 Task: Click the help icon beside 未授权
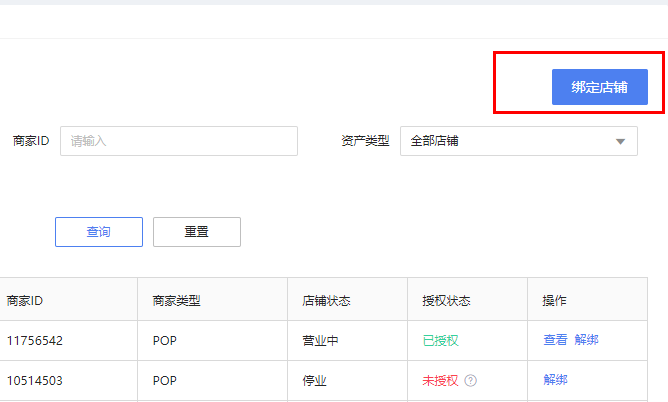point(471,380)
